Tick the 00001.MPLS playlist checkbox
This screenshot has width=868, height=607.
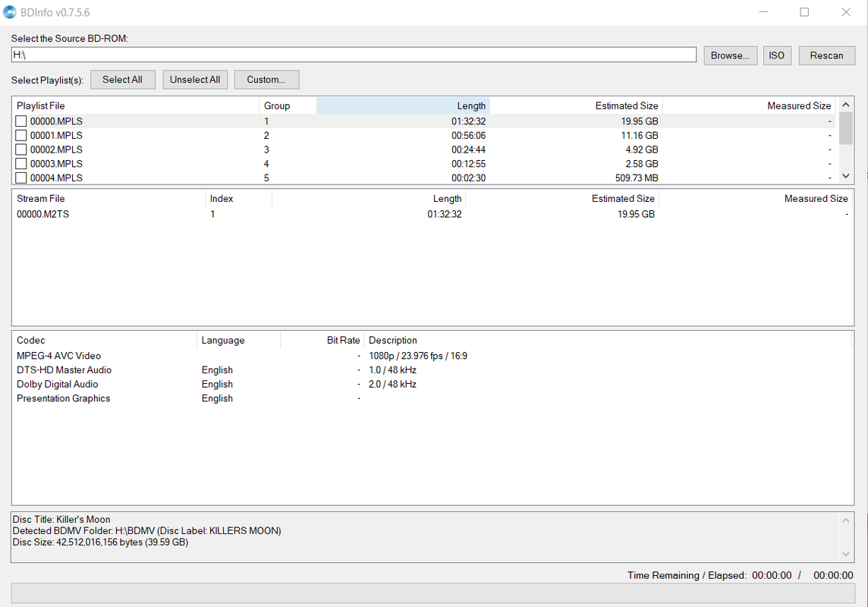point(21,136)
